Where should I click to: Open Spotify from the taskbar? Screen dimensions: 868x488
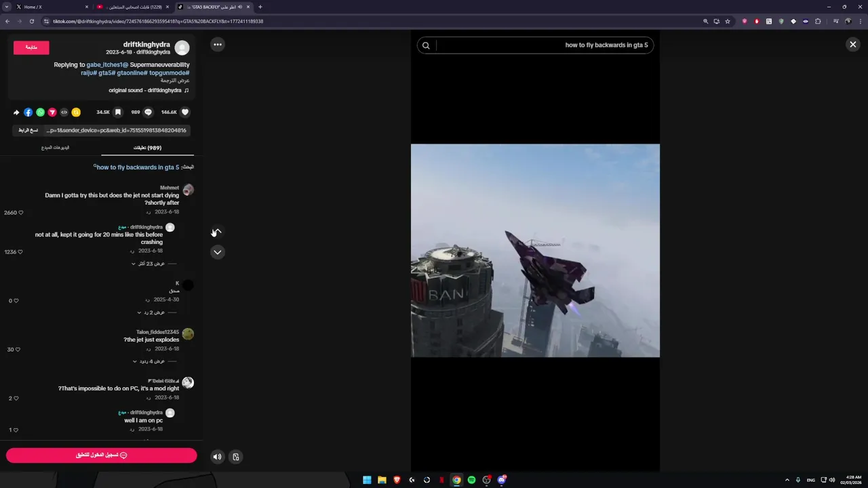pos(471,480)
